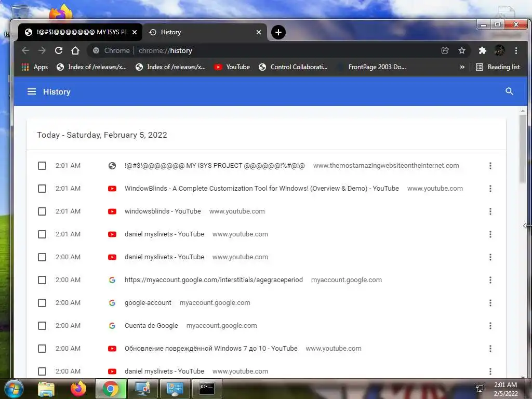The image size is (532, 399).
Task: Open the YouTube bookmark
Action: 232,67
